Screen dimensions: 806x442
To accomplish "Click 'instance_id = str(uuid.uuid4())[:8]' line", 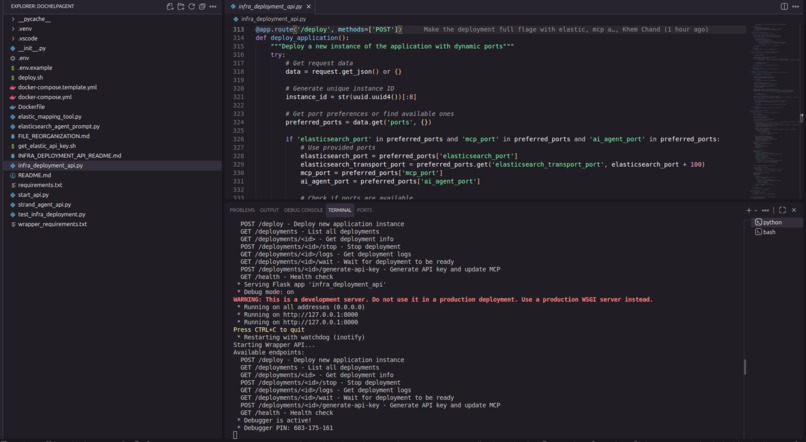I will (351, 97).
